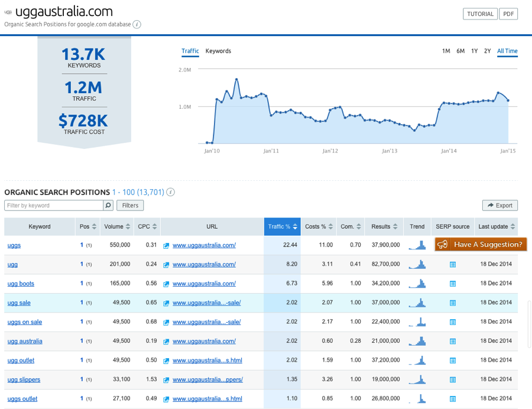
Task: View SERP source icon for uggs on sale
Action: [x=453, y=322]
